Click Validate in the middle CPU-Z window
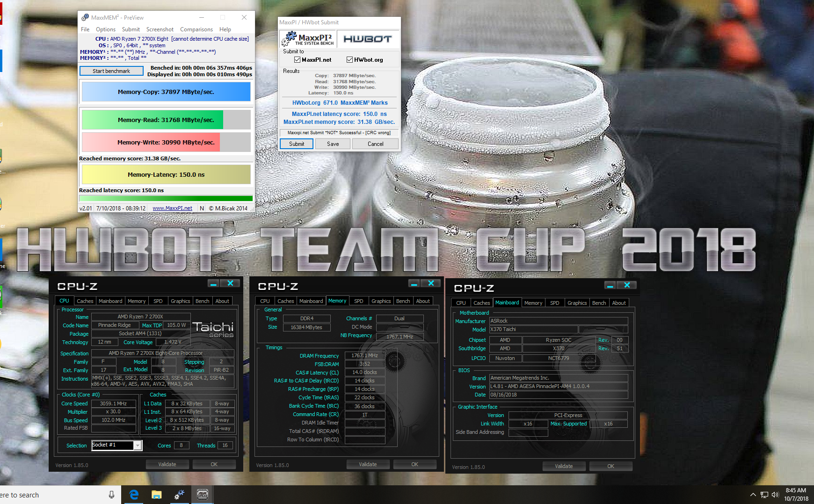The image size is (814, 504). pyautogui.click(x=368, y=464)
